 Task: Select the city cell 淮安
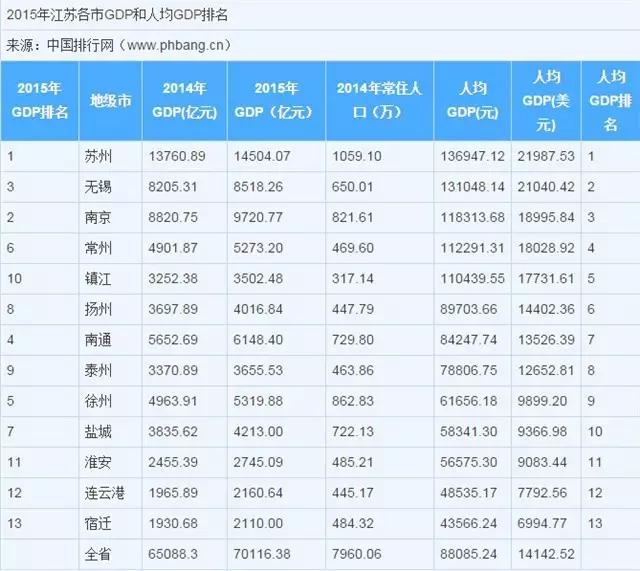point(98,462)
